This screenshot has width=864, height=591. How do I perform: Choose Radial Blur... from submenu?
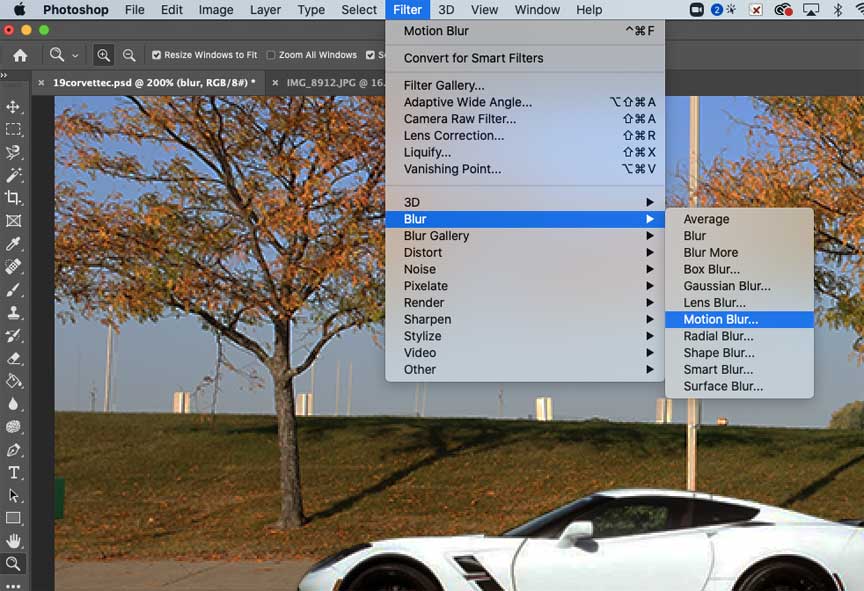(x=739, y=336)
